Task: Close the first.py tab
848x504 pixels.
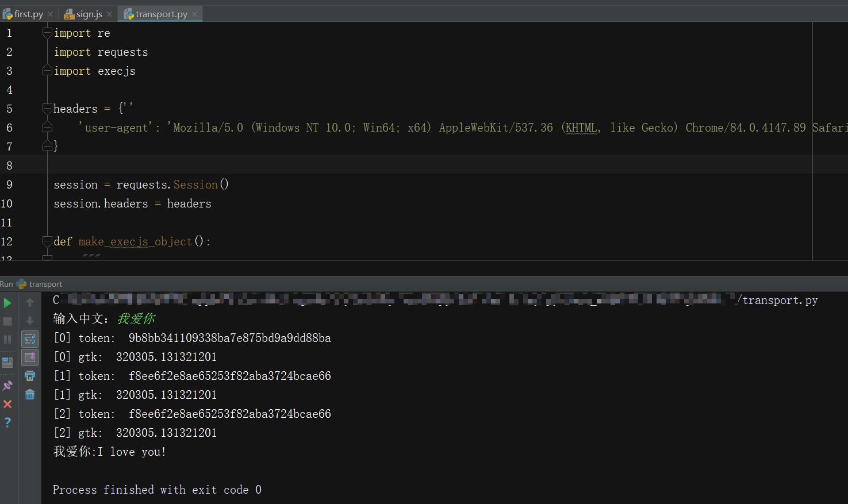Action: 51,14
